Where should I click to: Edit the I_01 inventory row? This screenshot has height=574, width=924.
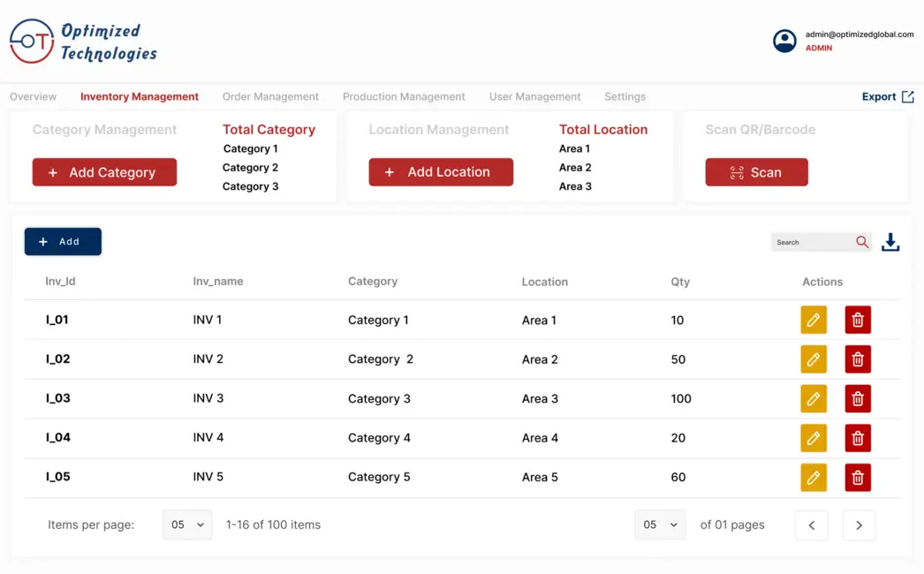814,320
